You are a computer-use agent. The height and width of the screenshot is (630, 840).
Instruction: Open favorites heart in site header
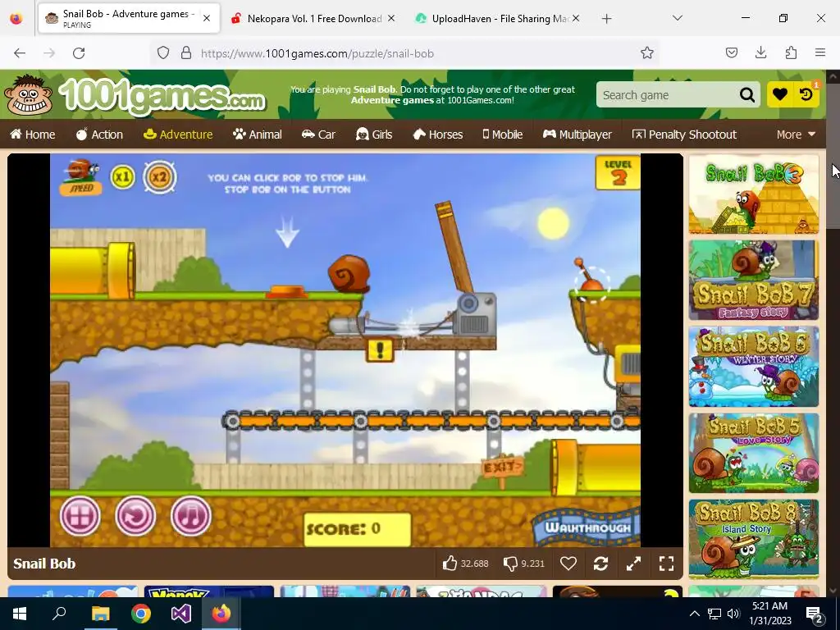pyautogui.click(x=780, y=95)
